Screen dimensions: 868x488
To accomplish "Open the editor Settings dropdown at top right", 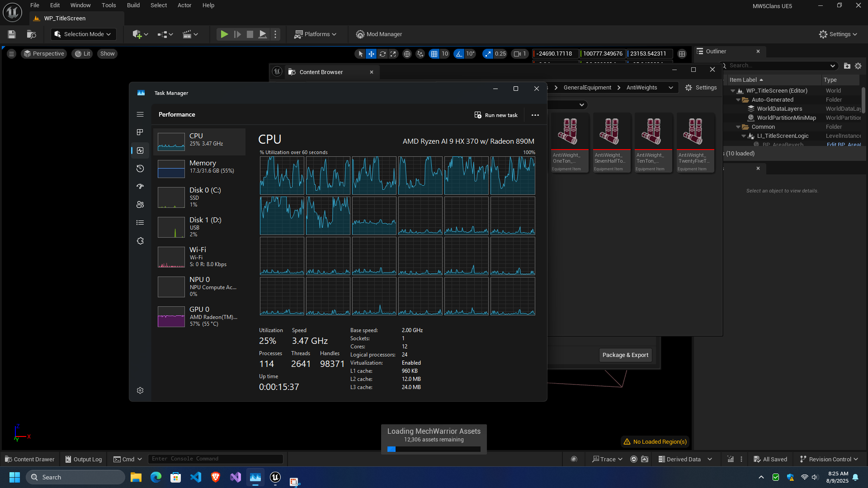I will 838,34.
